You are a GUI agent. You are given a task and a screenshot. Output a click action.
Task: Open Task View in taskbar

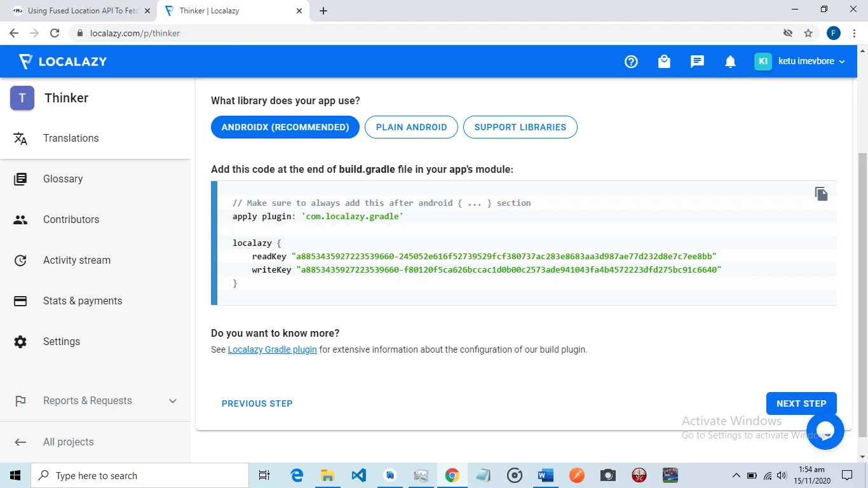click(264, 475)
